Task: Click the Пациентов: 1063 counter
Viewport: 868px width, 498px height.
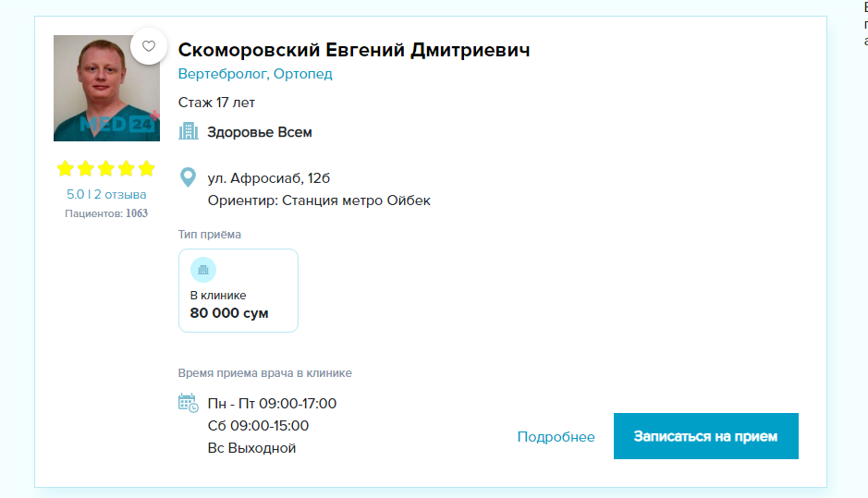Action: (x=106, y=213)
